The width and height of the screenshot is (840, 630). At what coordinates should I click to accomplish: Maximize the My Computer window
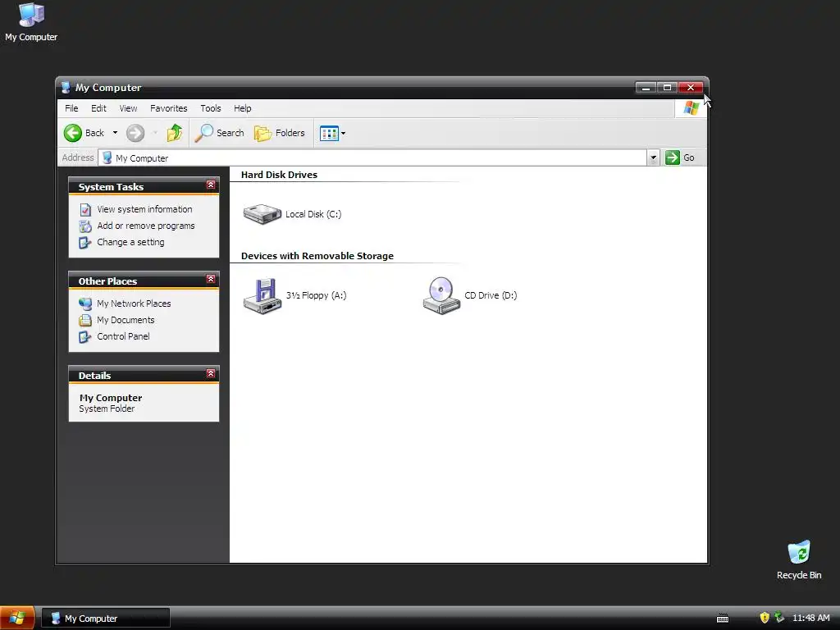(667, 87)
